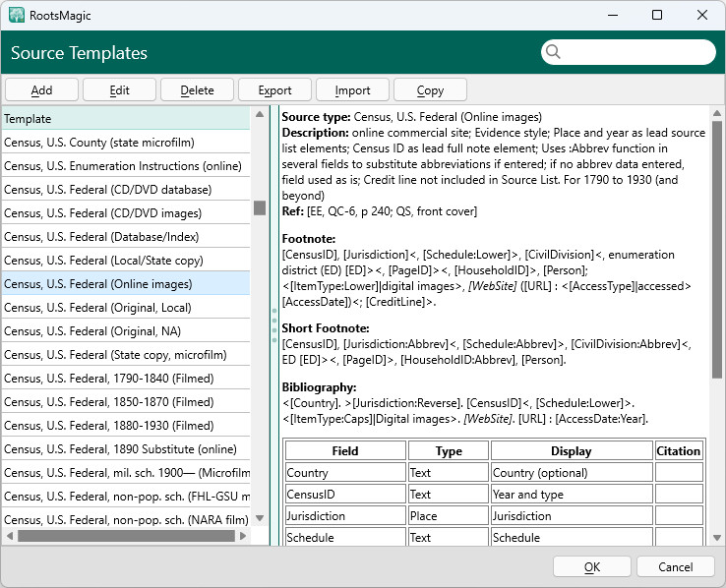
Task: Click the Short Footnote heading
Action: click(326, 328)
